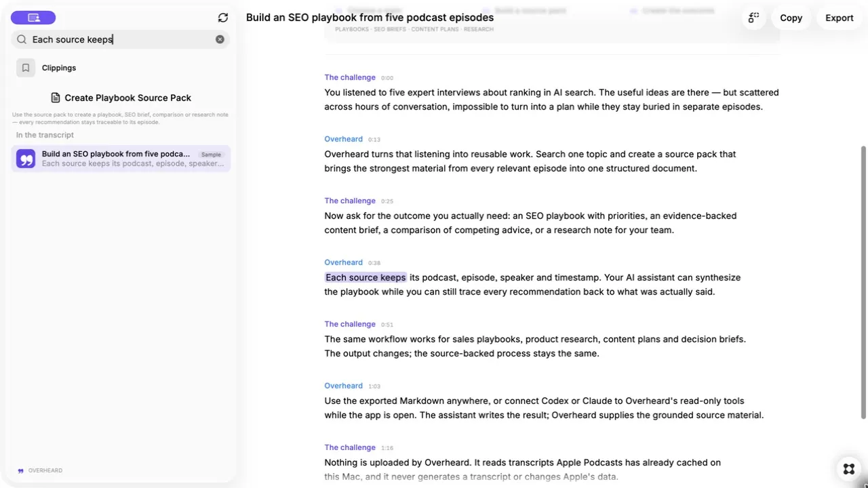This screenshot has height=488, width=868.
Task: Click paragraph starting 'The same workflow works'
Action: (x=535, y=346)
